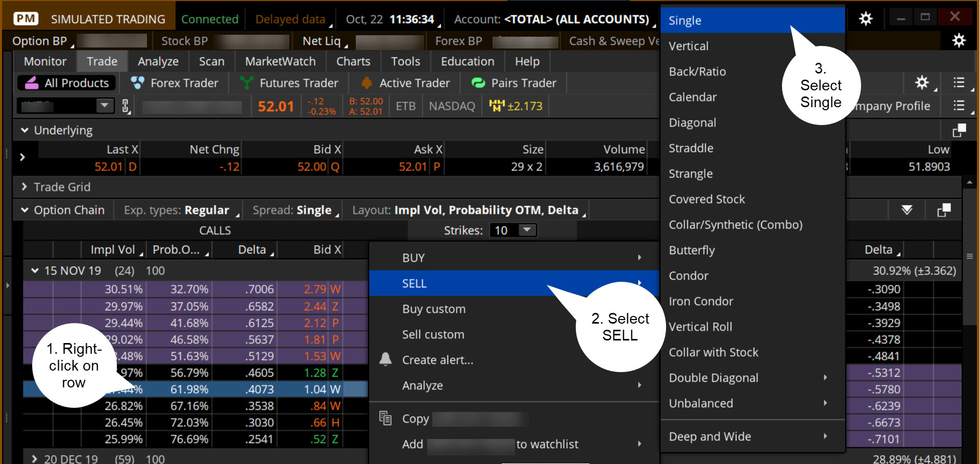Click the copy icon in the context menu
The width and height of the screenshot is (980, 464).
tap(384, 418)
